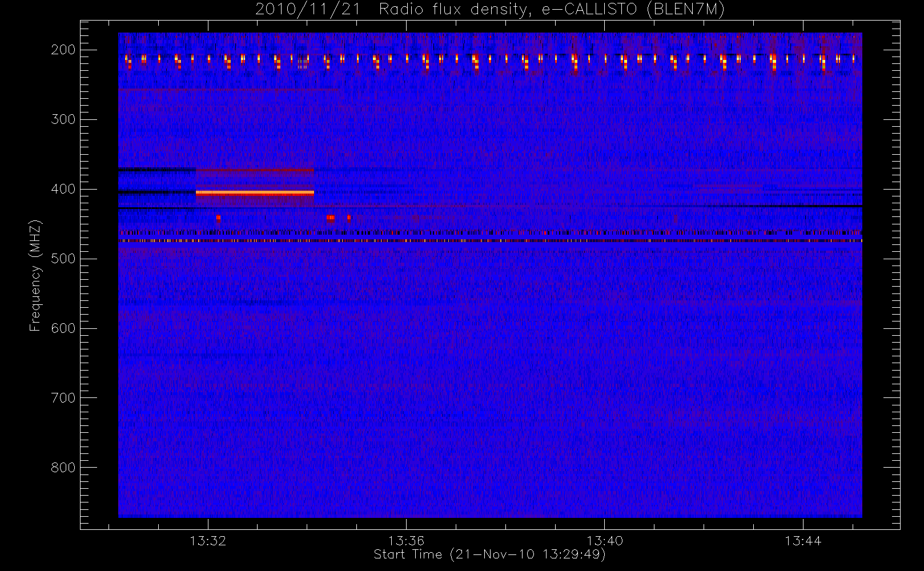Viewport: 924px width, 571px height.
Task: Click the 500 frequency tick label
Action: (x=63, y=259)
